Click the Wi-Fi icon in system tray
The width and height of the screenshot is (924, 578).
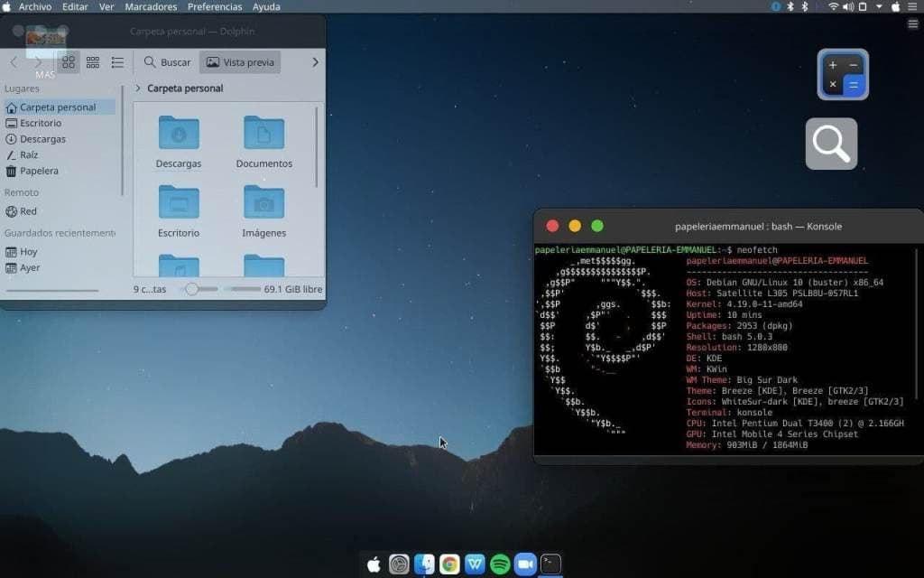coord(833,6)
